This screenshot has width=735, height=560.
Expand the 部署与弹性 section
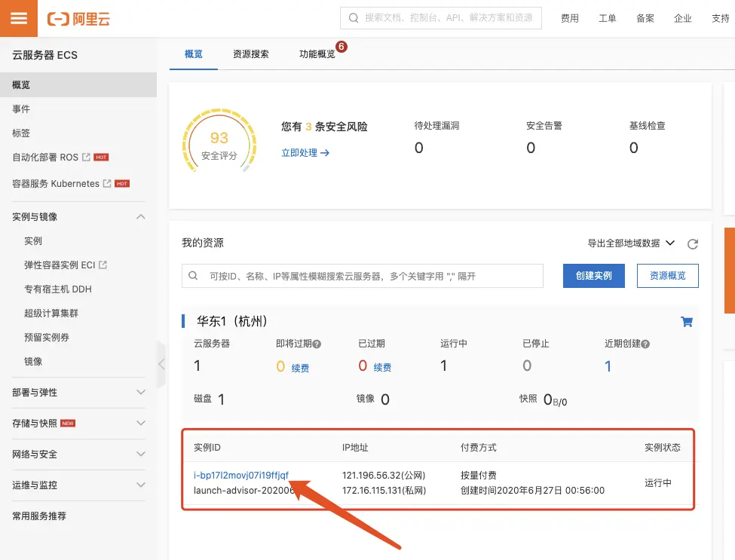coord(141,392)
